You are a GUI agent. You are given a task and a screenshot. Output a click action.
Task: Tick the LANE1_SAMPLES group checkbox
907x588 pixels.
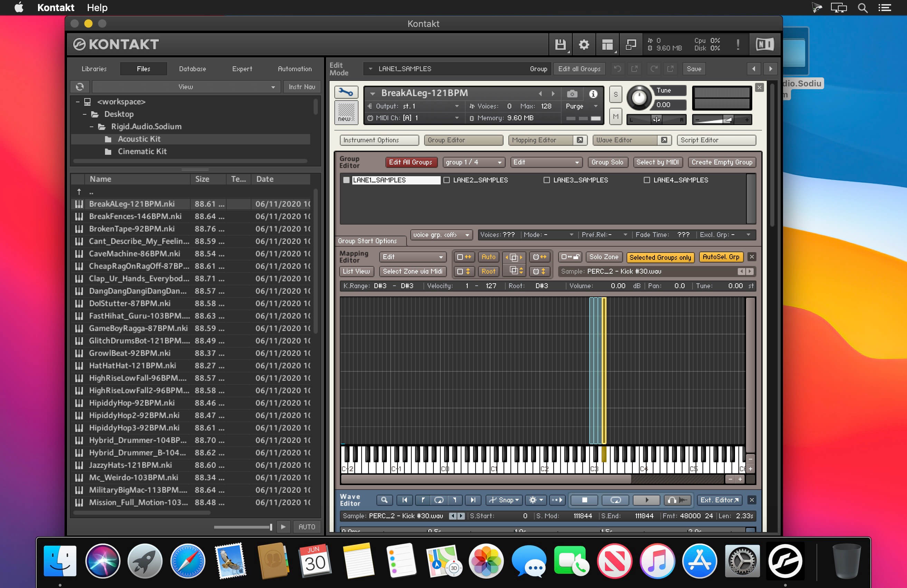pos(346,180)
